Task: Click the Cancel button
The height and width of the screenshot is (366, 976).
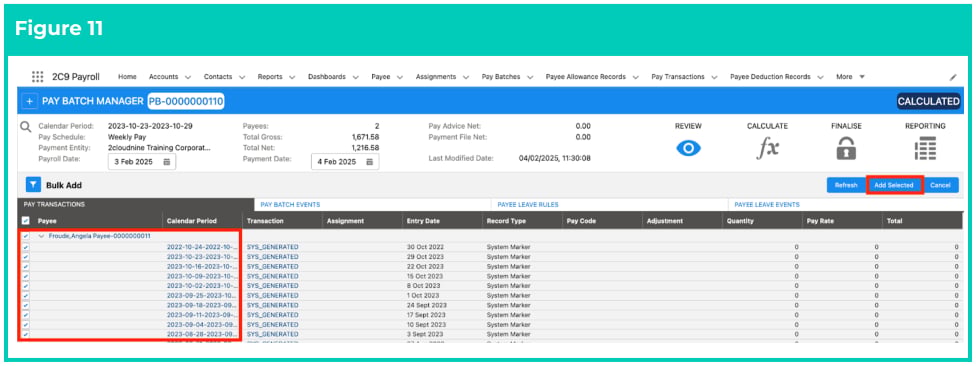Action: [941, 185]
